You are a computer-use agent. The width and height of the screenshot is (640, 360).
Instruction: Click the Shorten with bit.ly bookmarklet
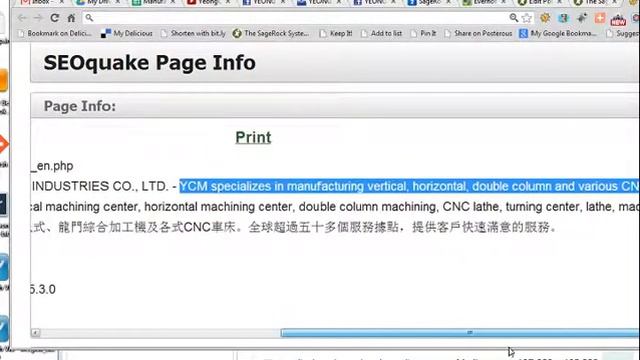[x=193, y=33]
